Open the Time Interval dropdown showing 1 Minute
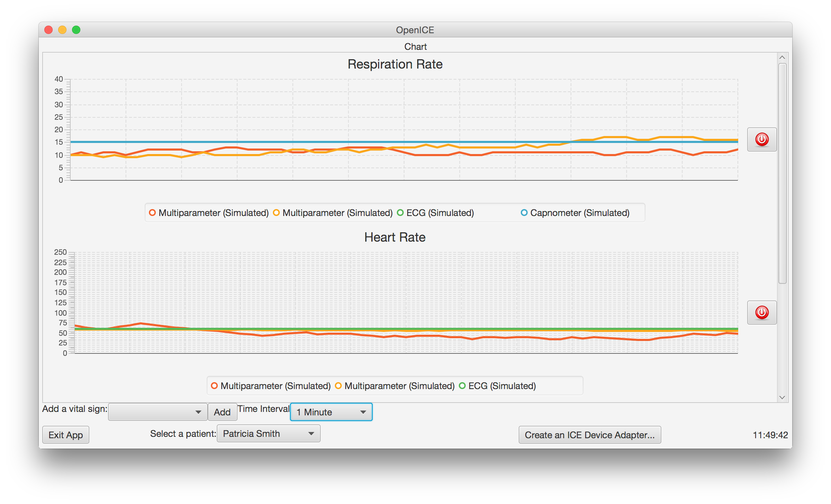 pyautogui.click(x=331, y=412)
